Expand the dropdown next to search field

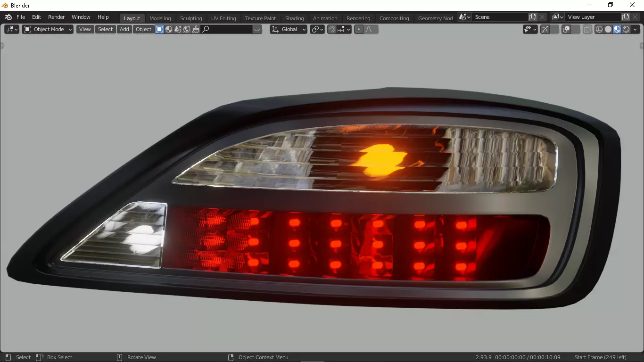click(x=257, y=29)
